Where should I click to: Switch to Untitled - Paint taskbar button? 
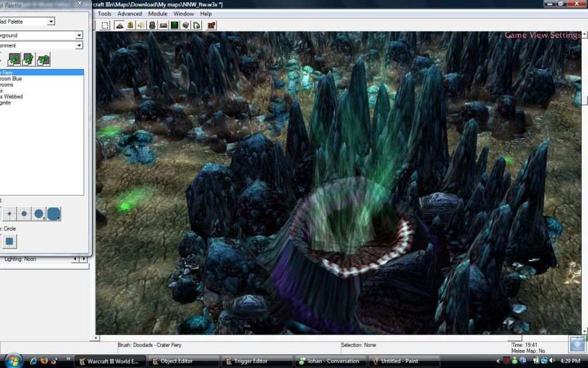coord(404,361)
